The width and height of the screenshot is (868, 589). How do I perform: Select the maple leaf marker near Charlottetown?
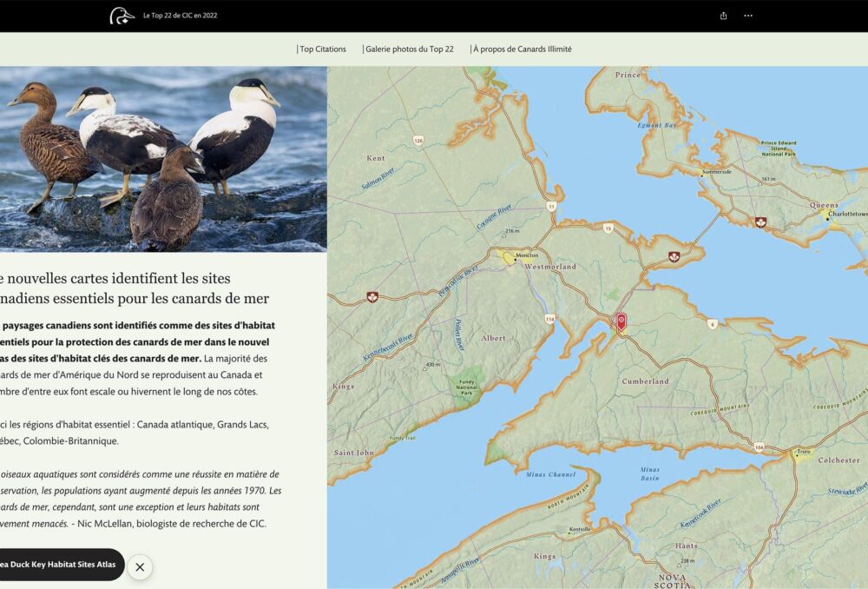(x=760, y=222)
